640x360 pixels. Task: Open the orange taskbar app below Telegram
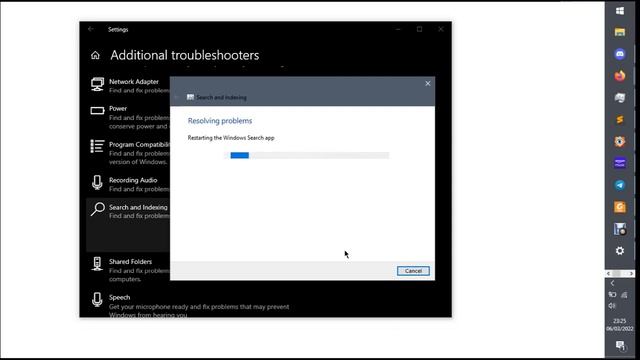point(620,207)
